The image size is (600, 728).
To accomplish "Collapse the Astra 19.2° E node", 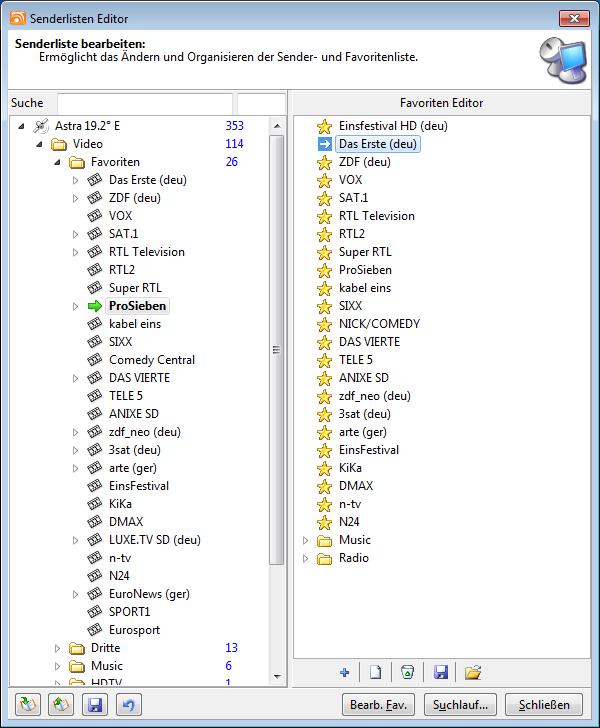I will 21,126.
